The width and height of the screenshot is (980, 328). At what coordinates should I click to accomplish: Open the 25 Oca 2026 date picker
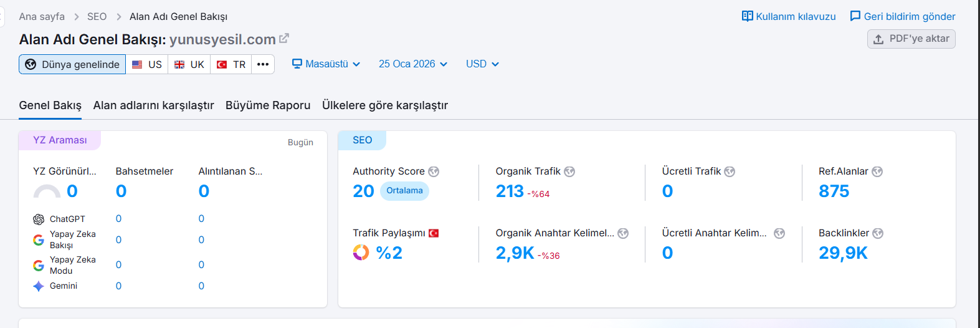[412, 64]
